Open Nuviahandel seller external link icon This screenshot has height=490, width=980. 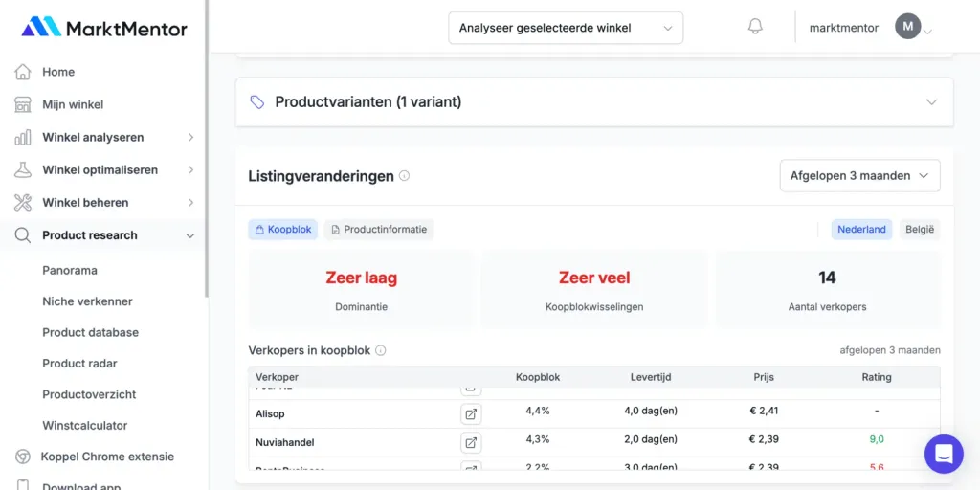click(x=471, y=442)
